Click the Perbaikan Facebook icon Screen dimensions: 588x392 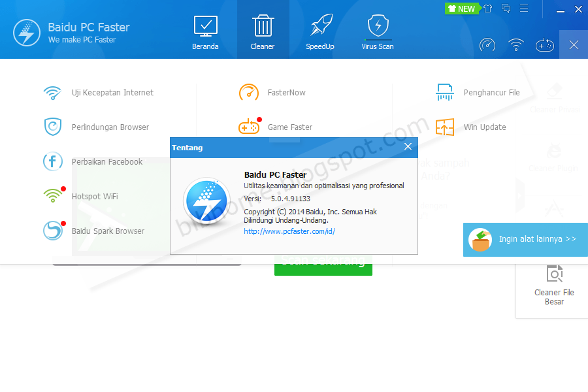pos(52,161)
